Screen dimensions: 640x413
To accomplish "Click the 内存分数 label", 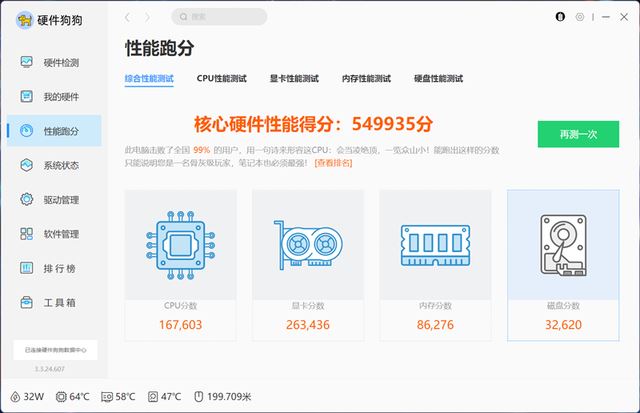I will (435, 306).
